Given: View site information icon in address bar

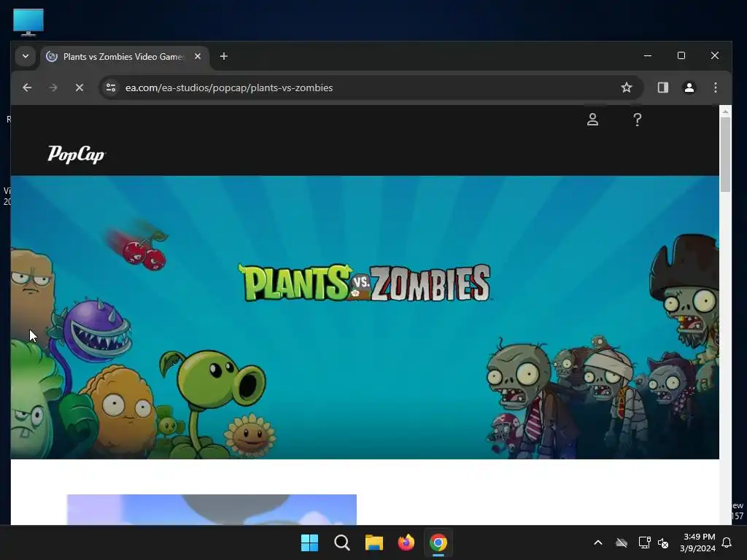Looking at the screenshot, I should (111, 87).
